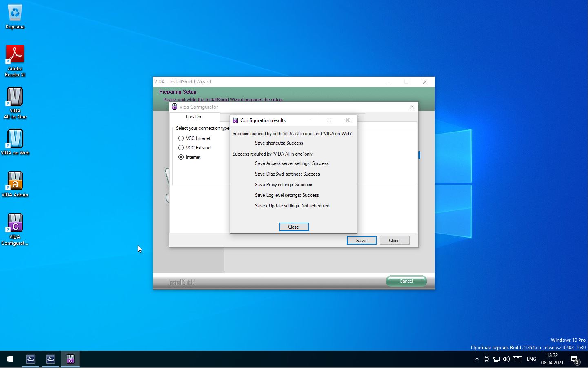Close the Configuration results dialog with Close

tap(294, 227)
